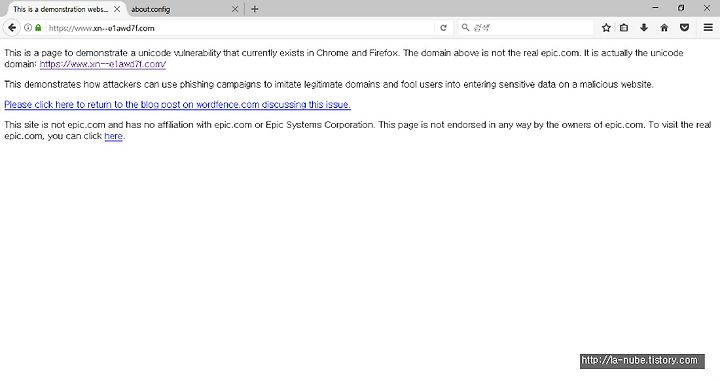This screenshot has height=381, width=720.
Task: Restore down the Firefox window
Action: 681,8
